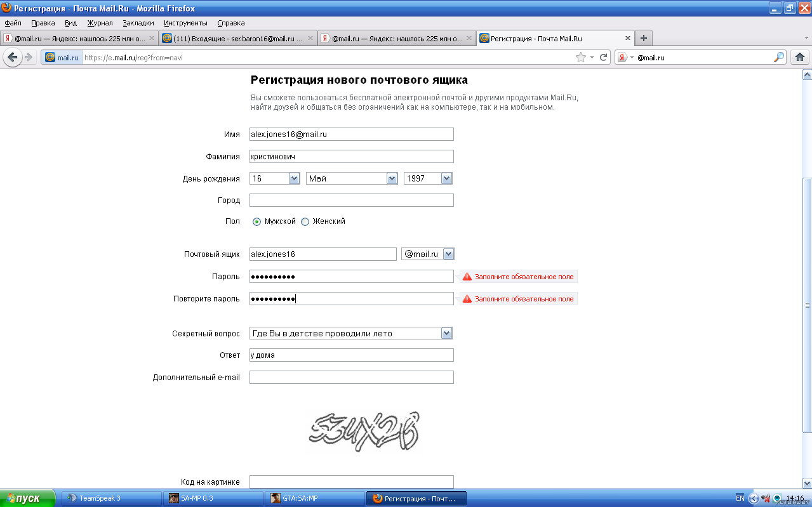Open the Файл menu
The width and height of the screenshot is (812, 507).
coord(13,23)
